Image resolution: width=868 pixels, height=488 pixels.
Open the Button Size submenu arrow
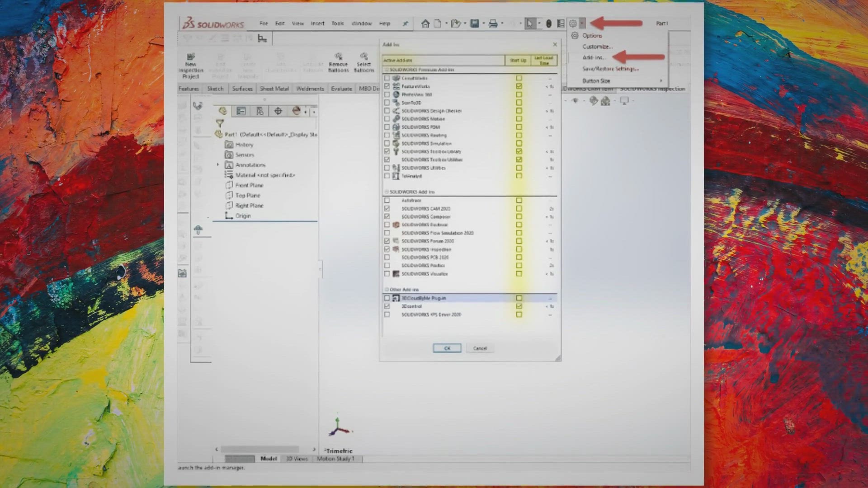661,81
